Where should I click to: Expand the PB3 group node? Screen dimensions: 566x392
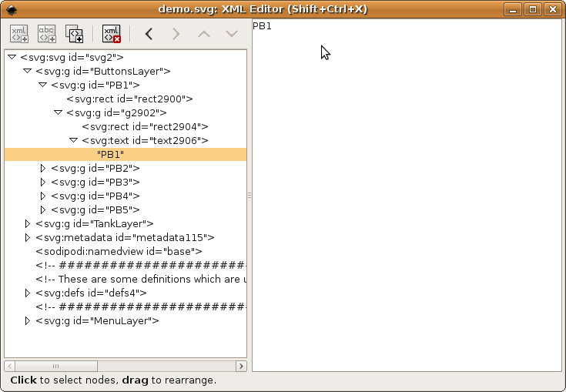42,182
